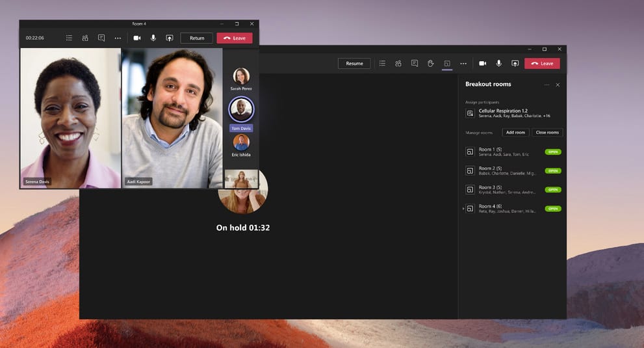Click 'Cellular Respiration 1.2' title text
The height and width of the screenshot is (348, 644).
[x=503, y=111]
